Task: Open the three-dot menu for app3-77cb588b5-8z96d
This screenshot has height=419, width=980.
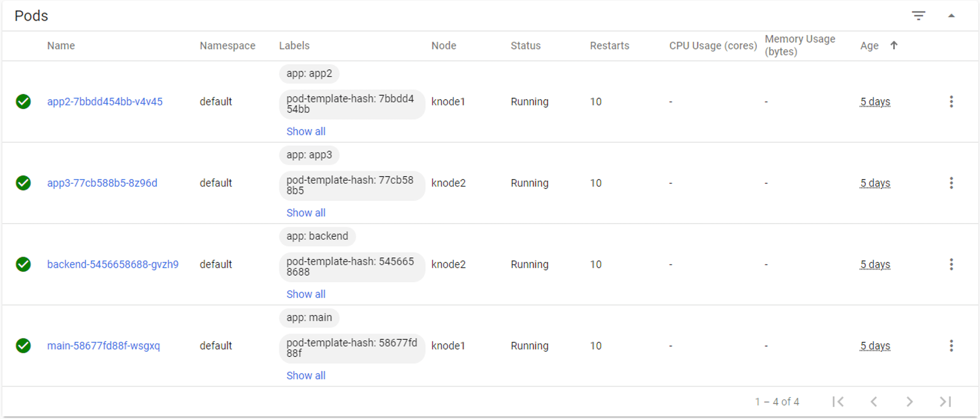Action: 951,183
